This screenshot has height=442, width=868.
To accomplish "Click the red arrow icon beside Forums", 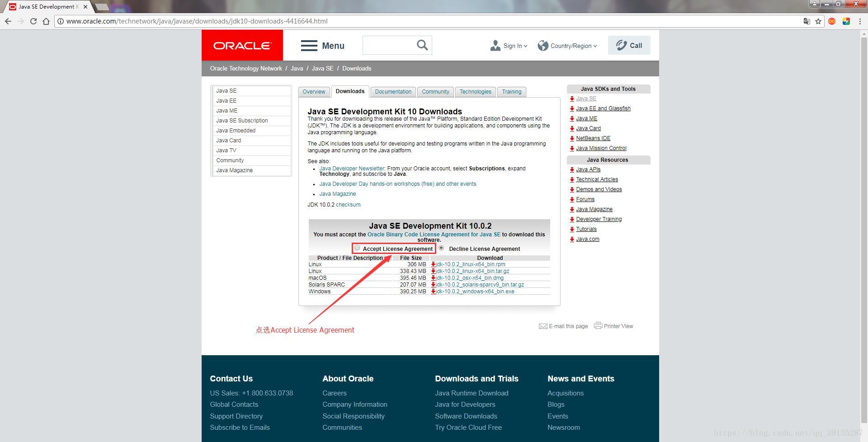I will [x=572, y=199].
